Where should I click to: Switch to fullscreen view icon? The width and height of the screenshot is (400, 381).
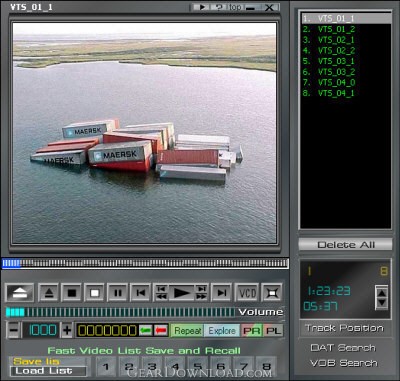pyautogui.click(x=272, y=293)
